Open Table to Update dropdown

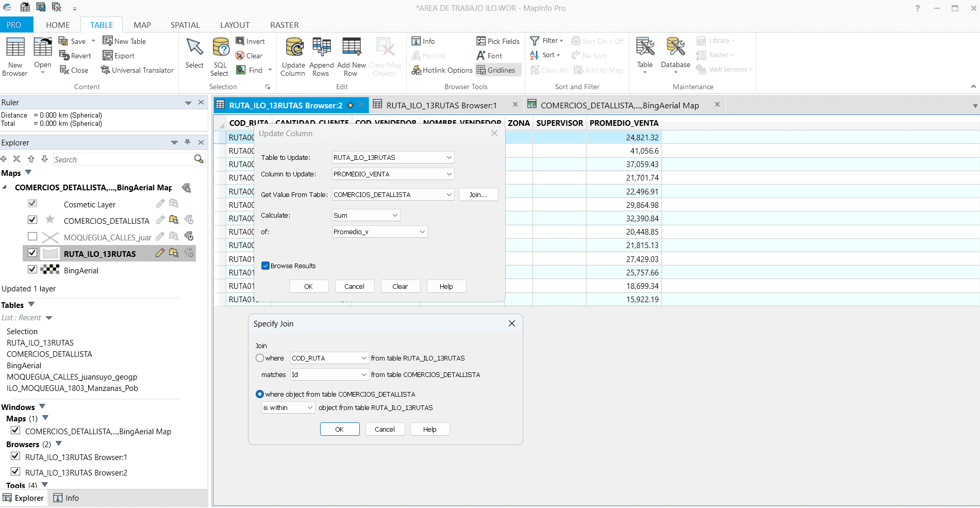pyautogui.click(x=393, y=157)
